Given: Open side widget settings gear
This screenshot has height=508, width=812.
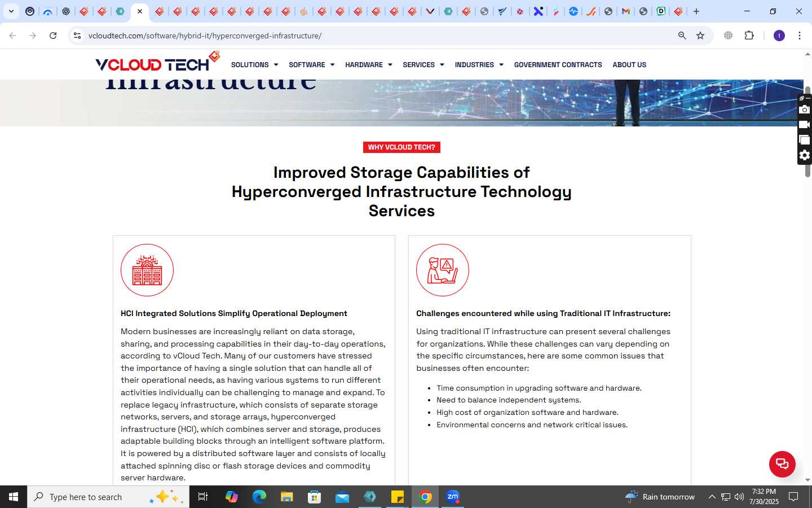Looking at the screenshot, I should click(805, 155).
